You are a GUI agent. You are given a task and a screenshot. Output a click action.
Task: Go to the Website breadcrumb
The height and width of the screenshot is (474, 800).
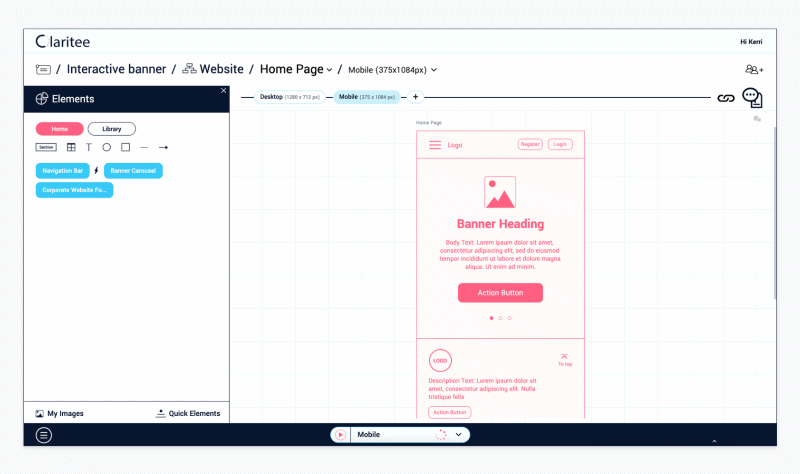click(221, 69)
